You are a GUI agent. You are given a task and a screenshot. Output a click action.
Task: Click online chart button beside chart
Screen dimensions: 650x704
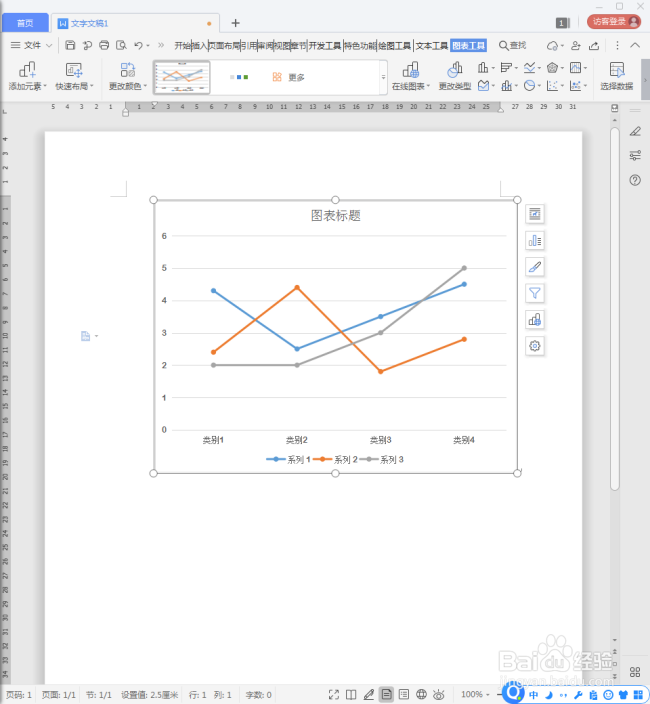coord(535,320)
